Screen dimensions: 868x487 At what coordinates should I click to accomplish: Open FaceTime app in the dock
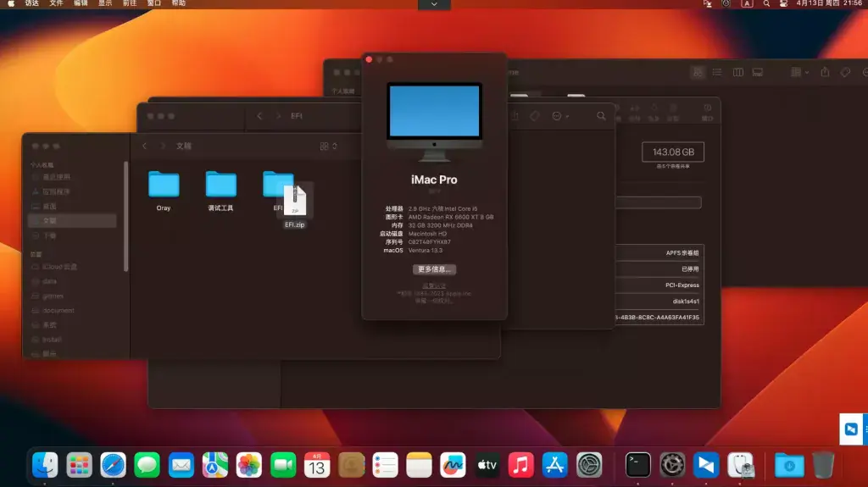click(x=283, y=465)
